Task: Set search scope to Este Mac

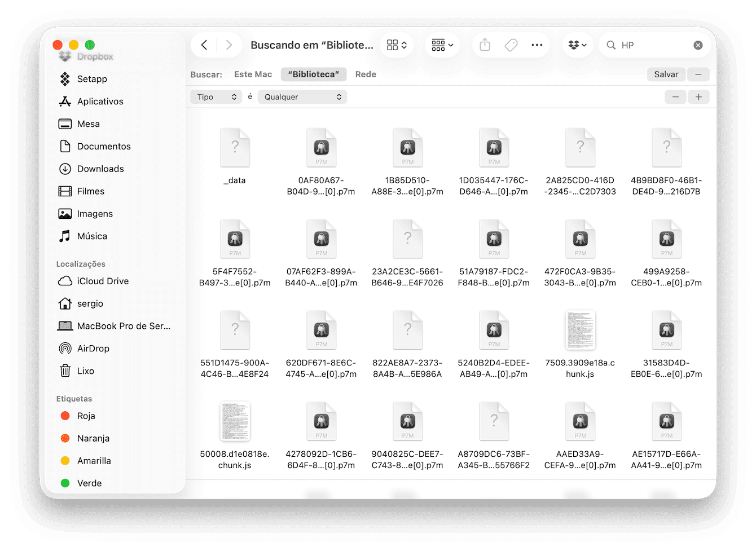Action: tap(253, 74)
